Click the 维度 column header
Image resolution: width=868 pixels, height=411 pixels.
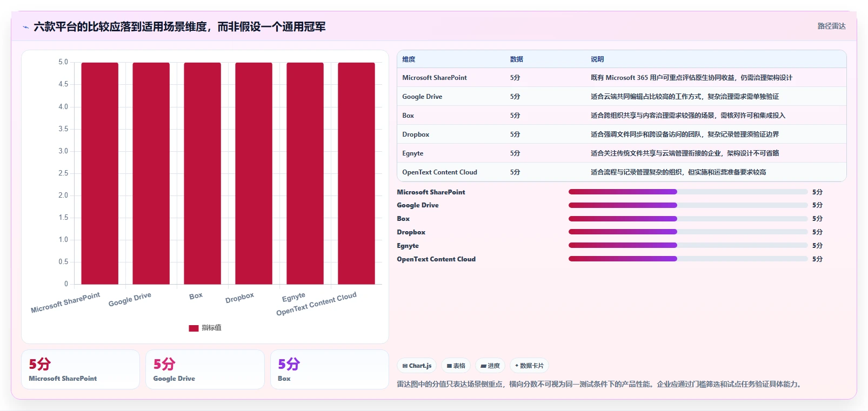point(409,59)
